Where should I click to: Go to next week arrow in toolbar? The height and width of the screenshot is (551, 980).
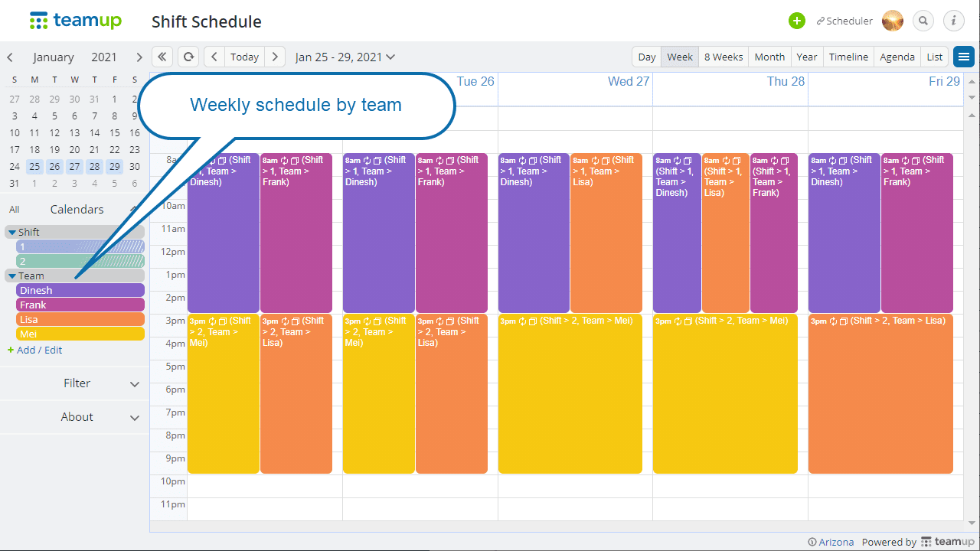276,57
